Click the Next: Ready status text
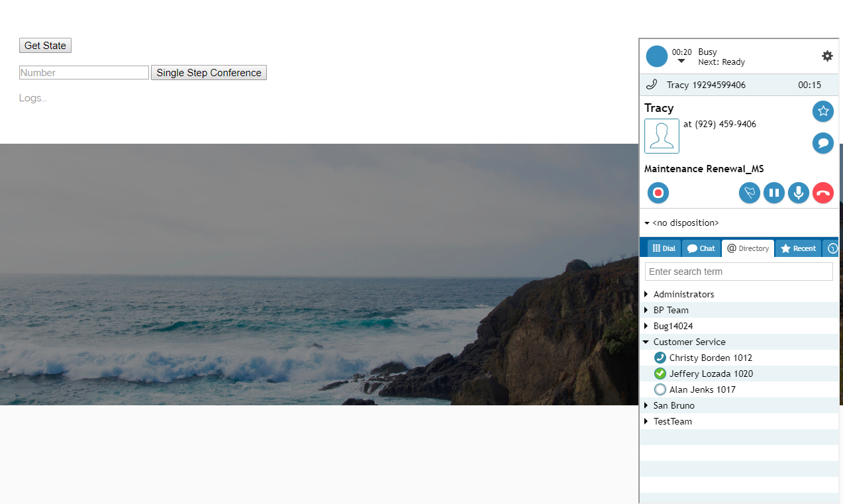Screen dimensions: 843x504 [x=721, y=62]
